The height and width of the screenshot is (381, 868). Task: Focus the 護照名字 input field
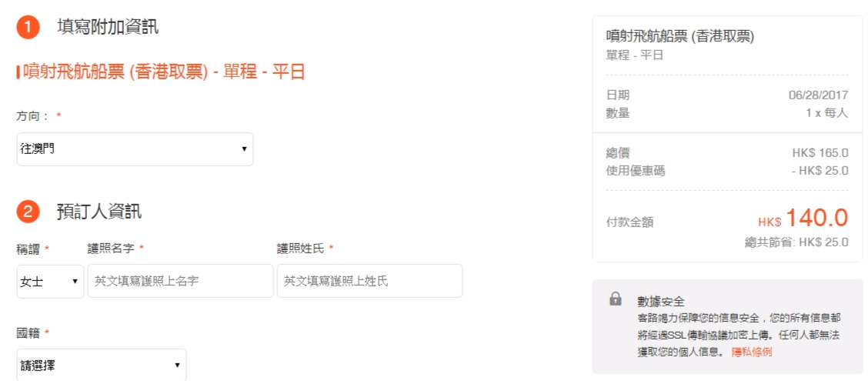pyautogui.click(x=181, y=281)
